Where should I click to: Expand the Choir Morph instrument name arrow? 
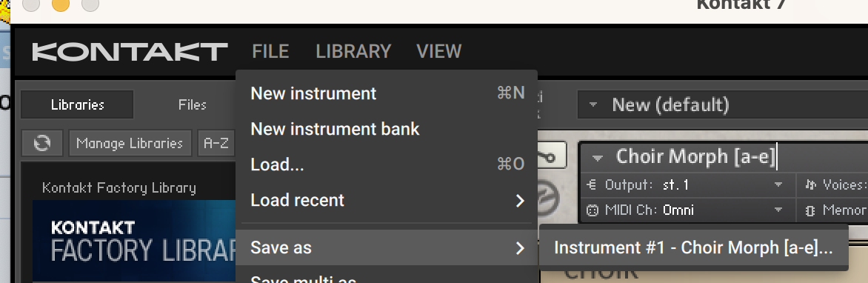[597, 158]
